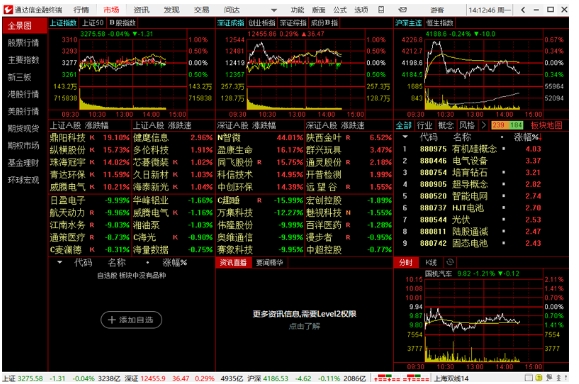This screenshot has height=384, width=579.
Task: Open the column dropdown beside 代码 in watchlist
Action: [x=60, y=263]
